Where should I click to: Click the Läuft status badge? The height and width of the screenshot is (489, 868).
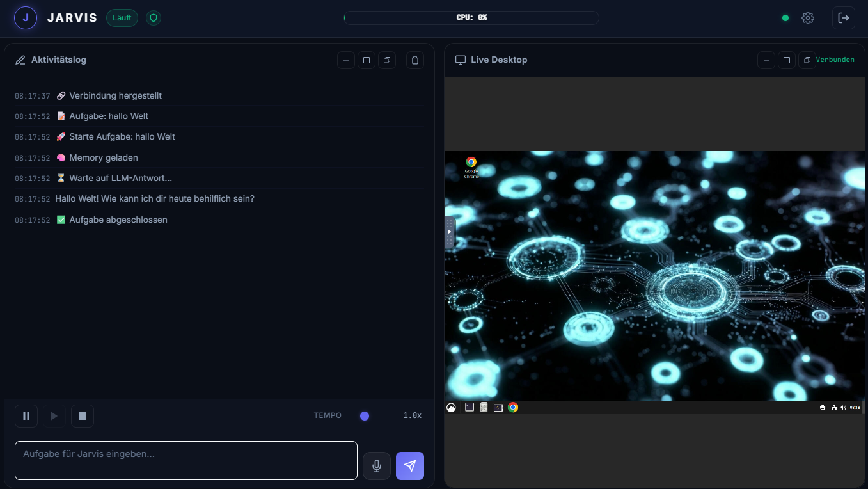coord(122,18)
